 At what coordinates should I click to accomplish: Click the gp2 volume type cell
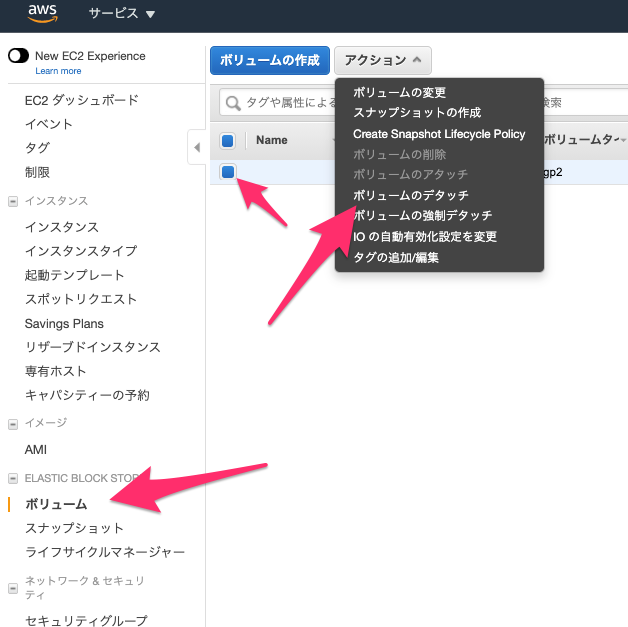[552, 172]
